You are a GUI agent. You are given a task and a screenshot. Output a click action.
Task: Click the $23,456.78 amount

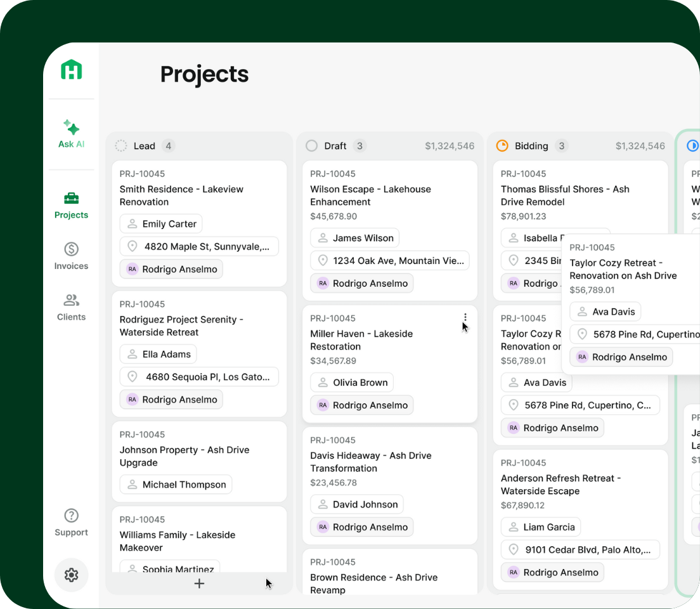pyautogui.click(x=334, y=483)
